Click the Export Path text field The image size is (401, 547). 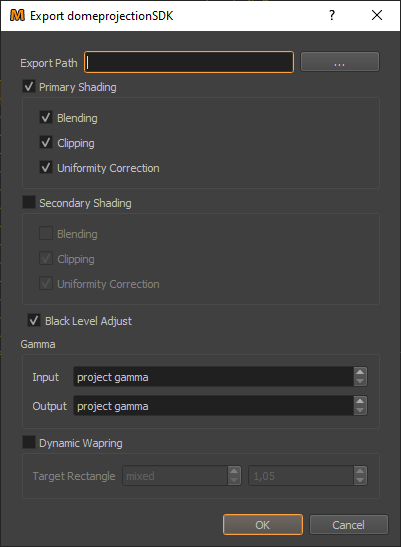coord(189,62)
